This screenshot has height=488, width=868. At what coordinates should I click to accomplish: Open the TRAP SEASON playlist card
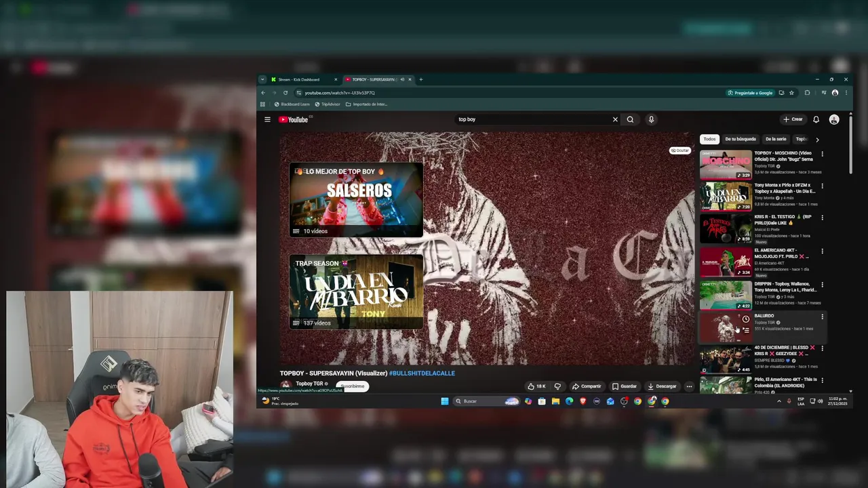(356, 292)
